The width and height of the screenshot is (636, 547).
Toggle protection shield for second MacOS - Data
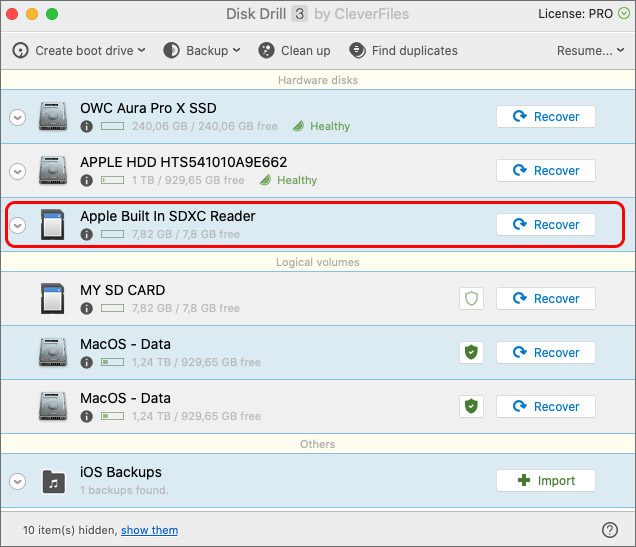tap(471, 407)
